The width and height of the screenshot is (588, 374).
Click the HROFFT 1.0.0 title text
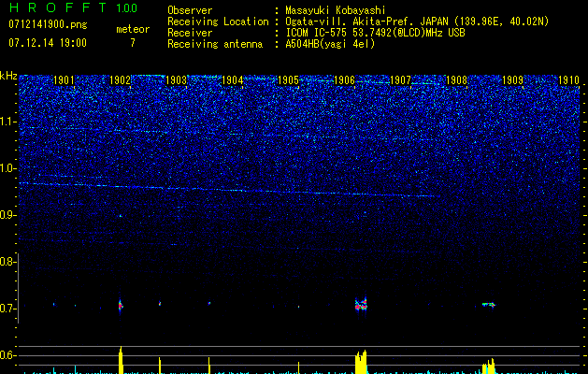[x=73, y=7]
